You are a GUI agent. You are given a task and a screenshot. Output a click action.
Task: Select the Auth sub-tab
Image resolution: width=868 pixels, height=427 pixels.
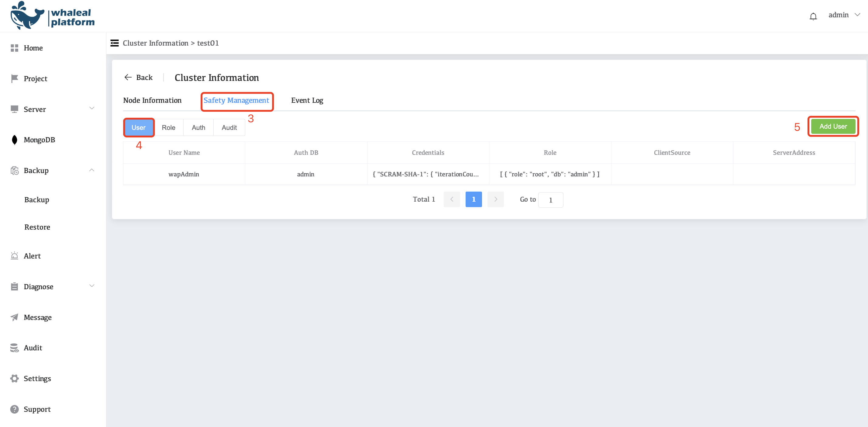pos(198,127)
